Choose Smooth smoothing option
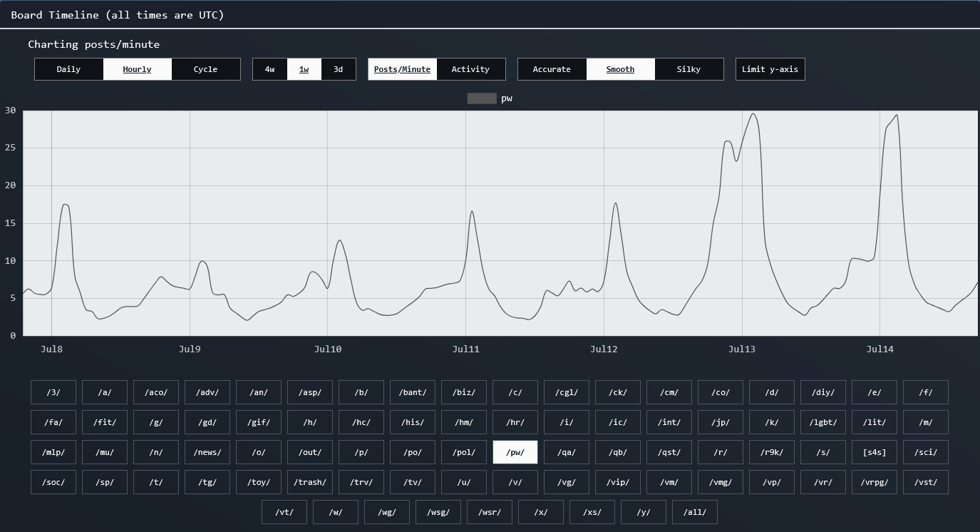 [620, 69]
